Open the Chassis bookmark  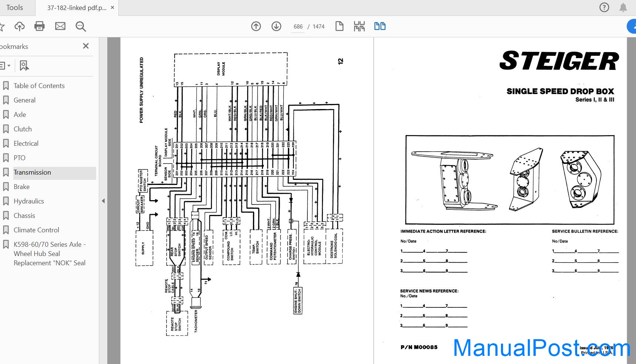(x=24, y=216)
